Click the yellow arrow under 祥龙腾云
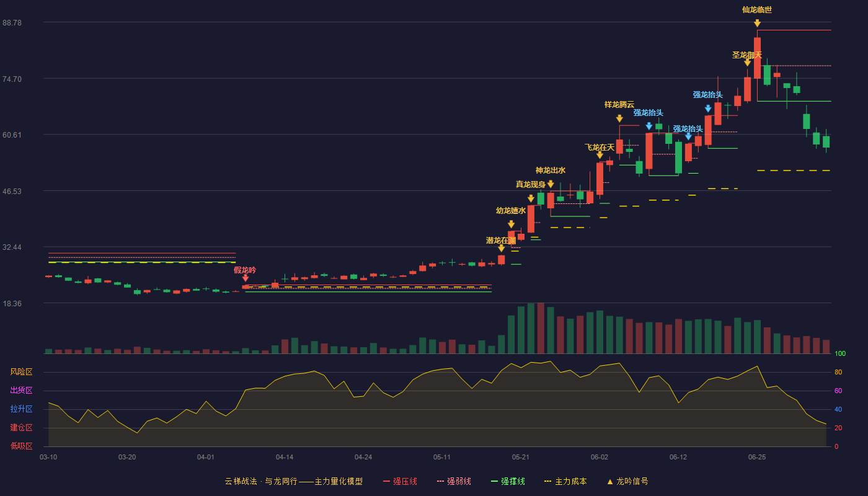The image size is (868, 496). point(619,118)
